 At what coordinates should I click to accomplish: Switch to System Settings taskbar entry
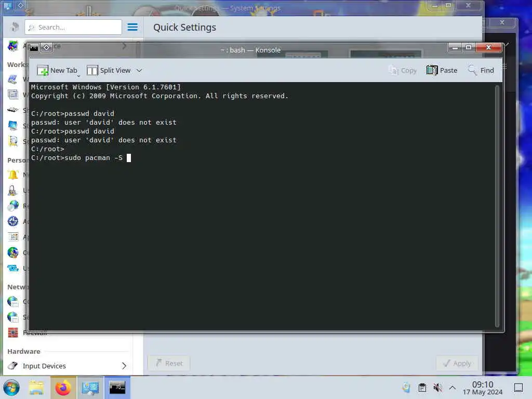pos(90,388)
